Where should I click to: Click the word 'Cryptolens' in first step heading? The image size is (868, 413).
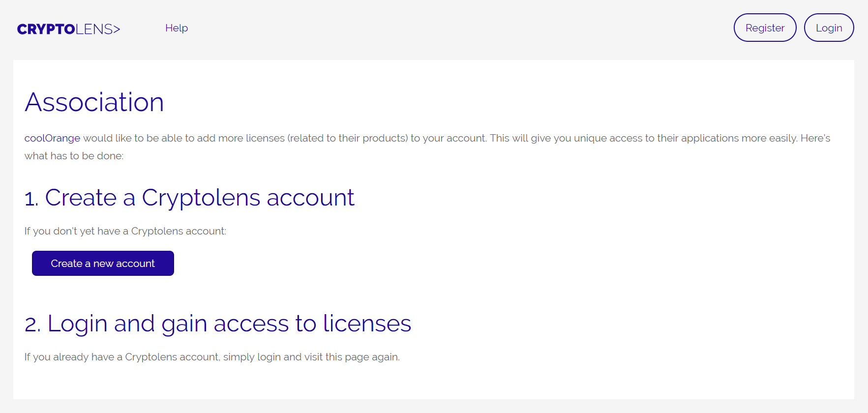pos(201,199)
